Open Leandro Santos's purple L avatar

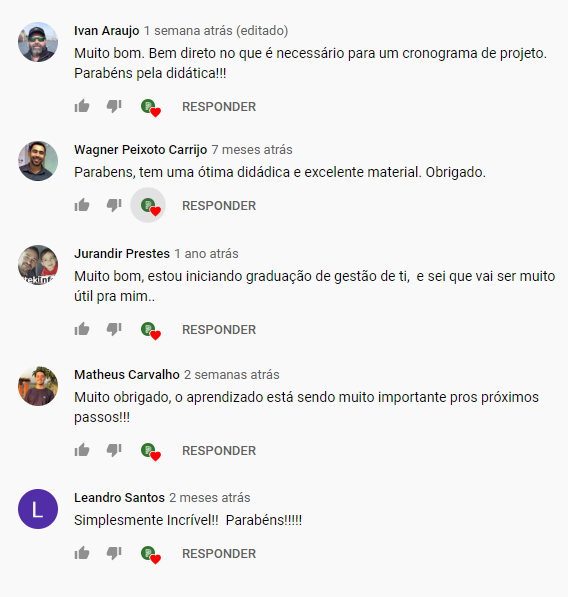pyautogui.click(x=38, y=509)
